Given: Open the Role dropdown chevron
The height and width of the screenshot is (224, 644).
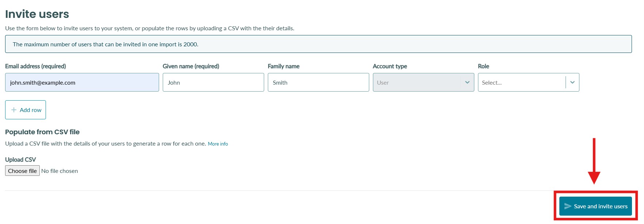Looking at the screenshot, I should [572, 82].
